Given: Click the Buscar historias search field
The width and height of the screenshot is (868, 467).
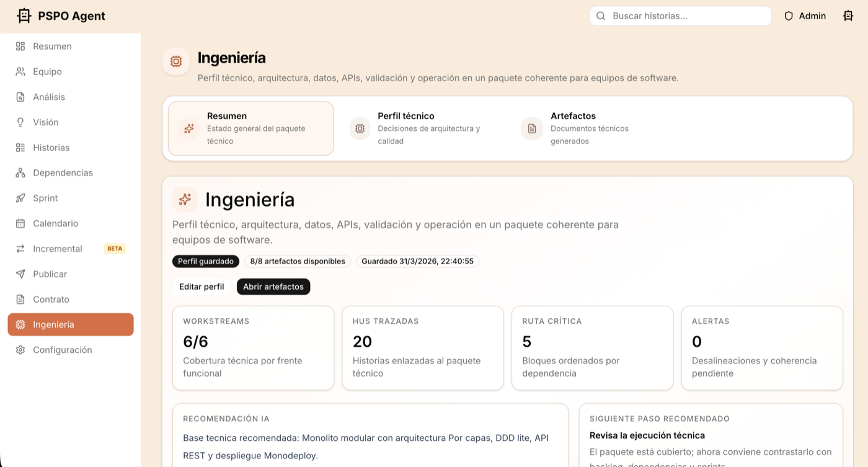Looking at the screenshot, I should tap(680, 16).
